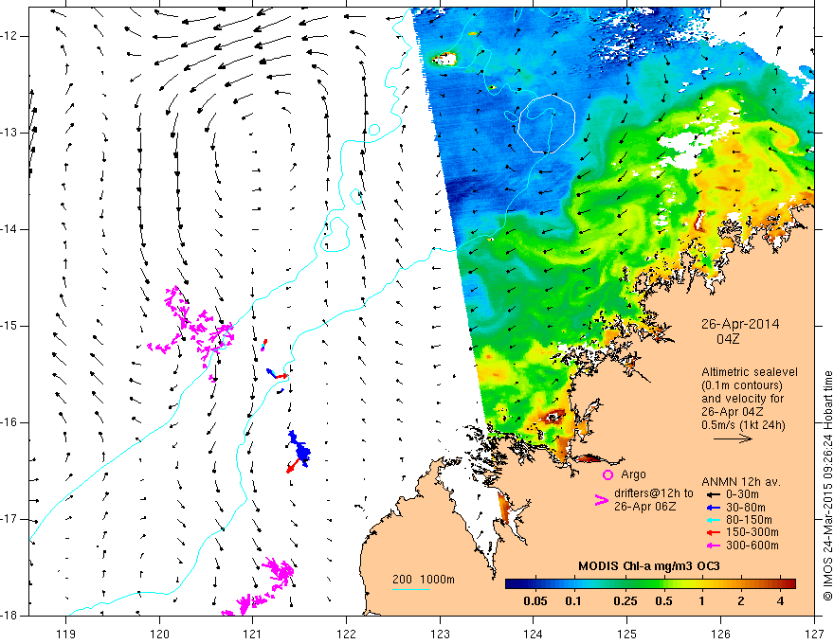834x644 pixels.
Task: Click the latitude axis label "-18"
Action: point(10,616)
